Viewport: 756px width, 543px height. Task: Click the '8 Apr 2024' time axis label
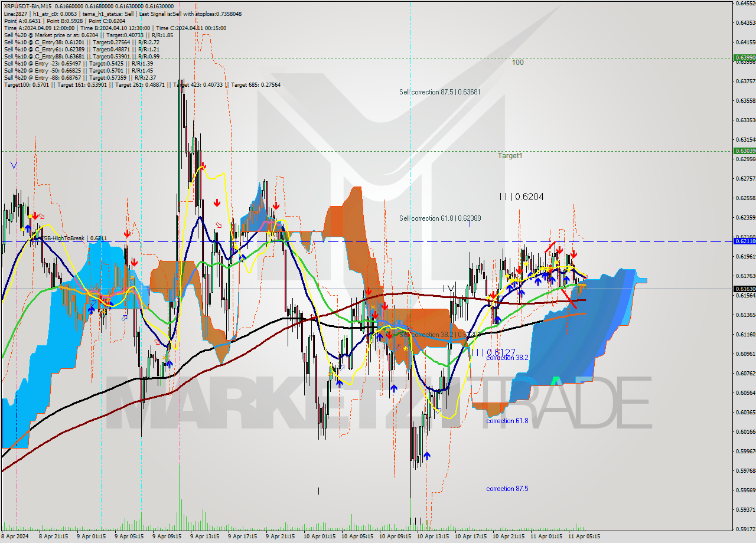(x=15, y=537)
